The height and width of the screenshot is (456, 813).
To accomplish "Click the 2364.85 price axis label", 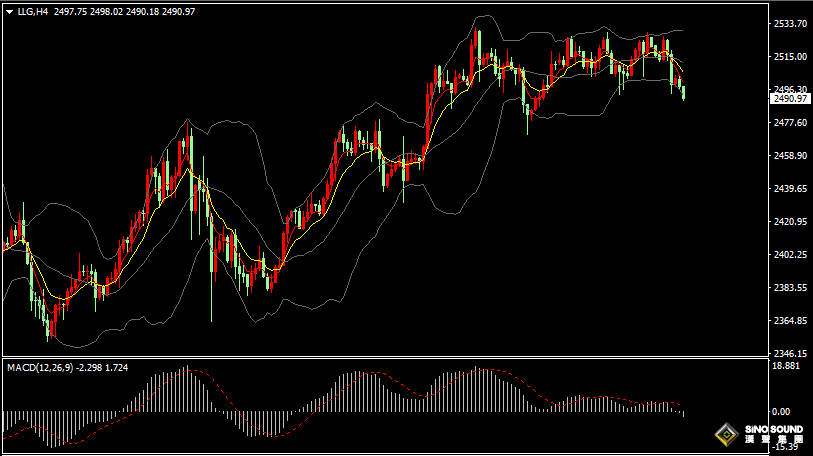I will click(x=790, y=321).
